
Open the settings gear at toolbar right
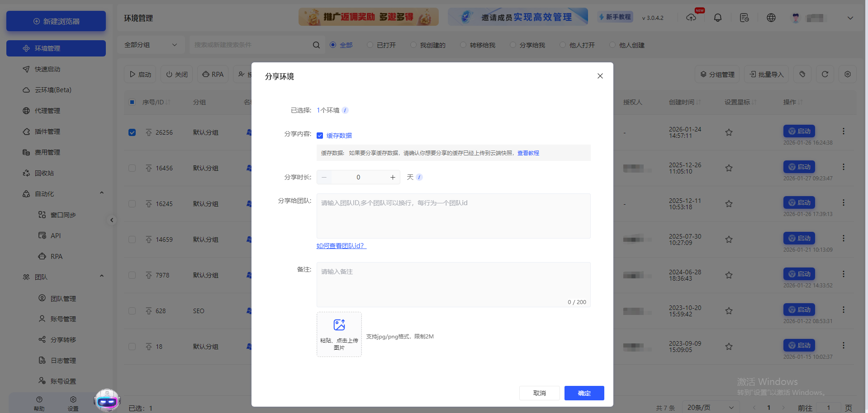point(848,74)
